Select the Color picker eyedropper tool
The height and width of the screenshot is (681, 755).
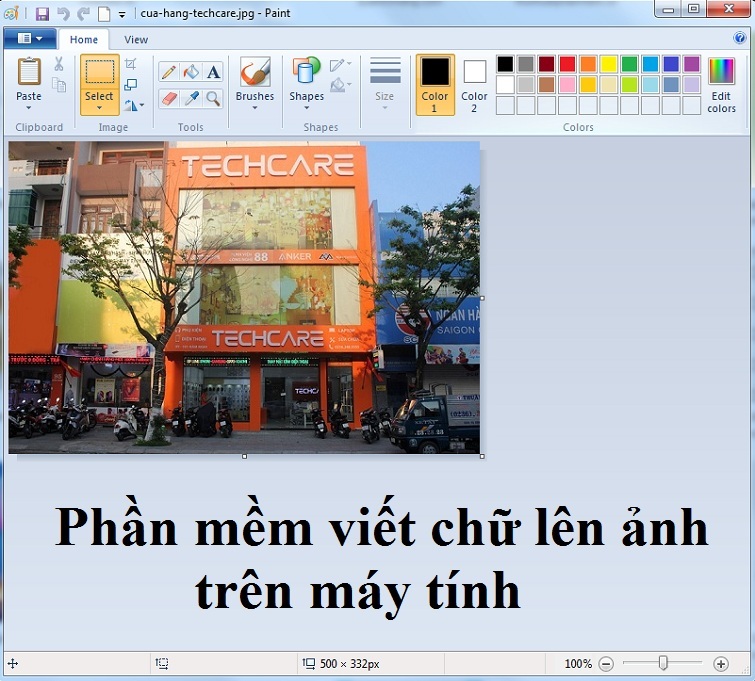click(191, 99)
